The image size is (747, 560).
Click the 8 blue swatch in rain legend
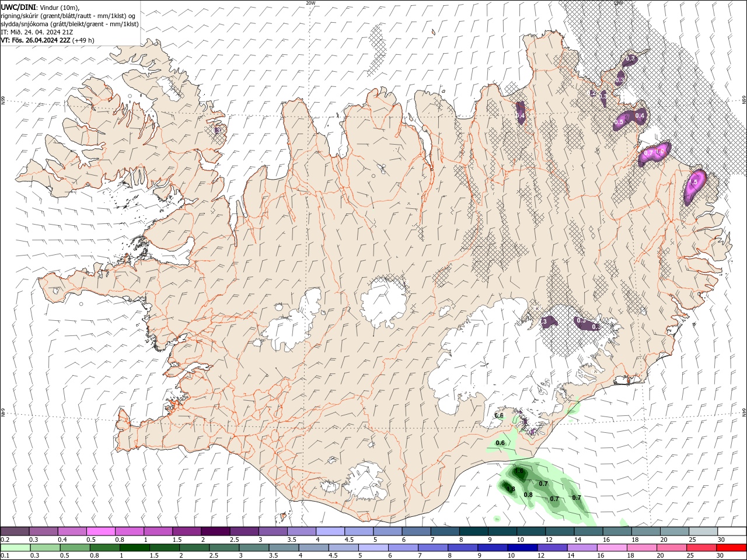462,548
